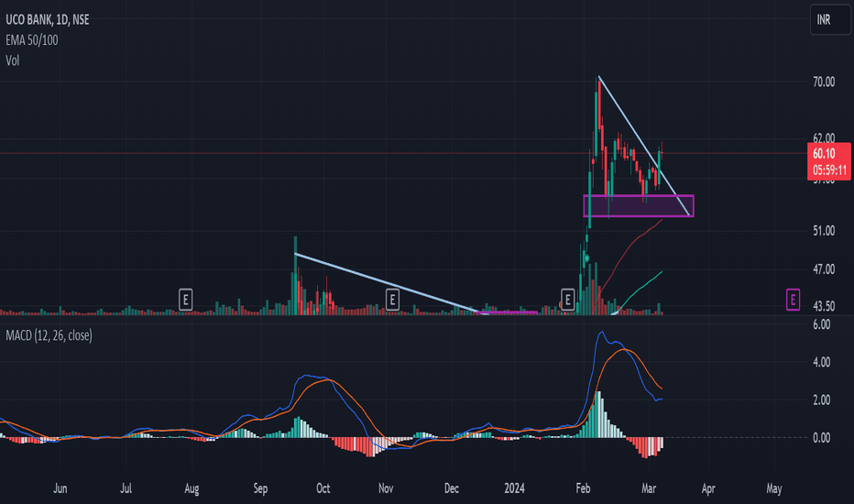Viewport: 854px width, 504px height.
Task: Click the 6.00 MACD axis label
Action: [x=821, y=324]
